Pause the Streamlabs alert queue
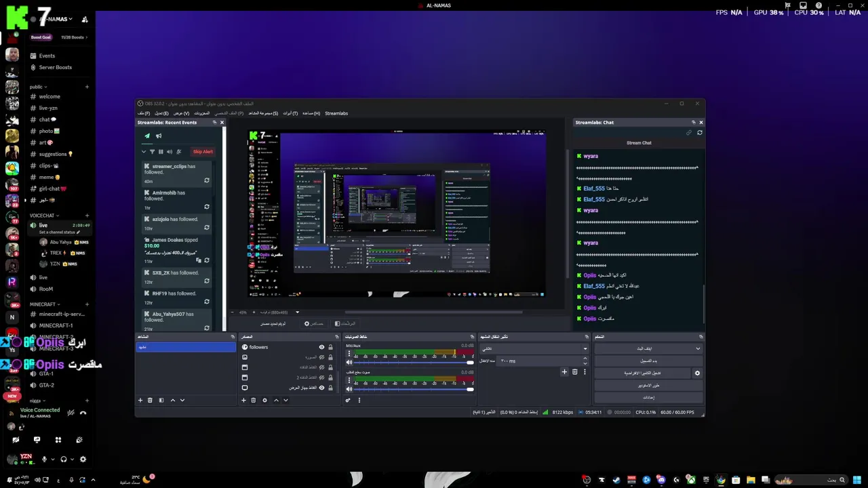 point(161,152)
